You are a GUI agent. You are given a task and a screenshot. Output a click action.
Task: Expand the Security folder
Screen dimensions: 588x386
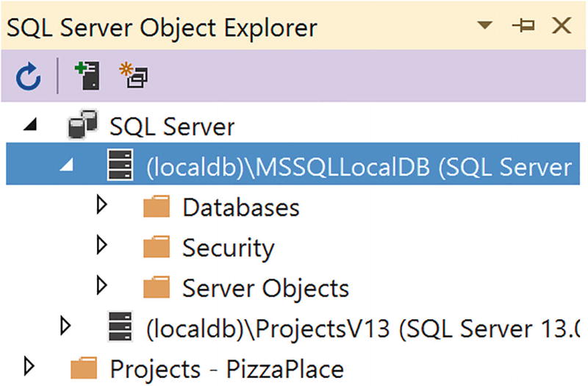[104, 247]
